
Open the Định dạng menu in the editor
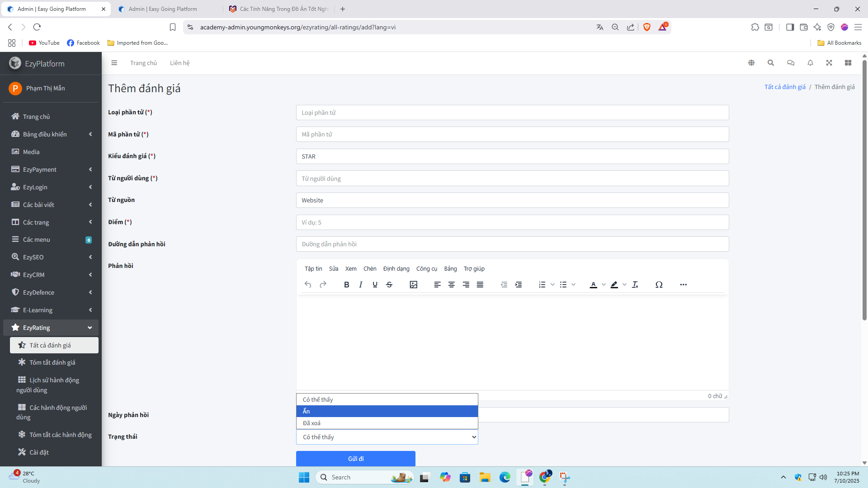coord(396,268)
